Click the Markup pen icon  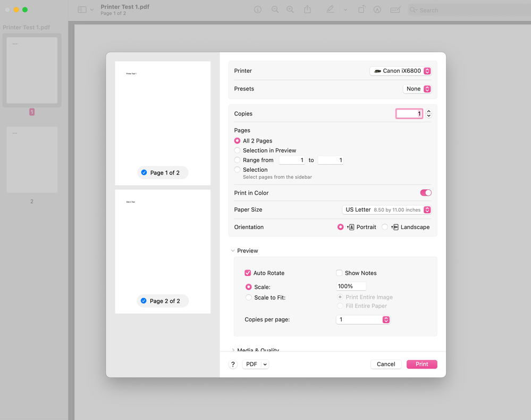click(330, 10)
